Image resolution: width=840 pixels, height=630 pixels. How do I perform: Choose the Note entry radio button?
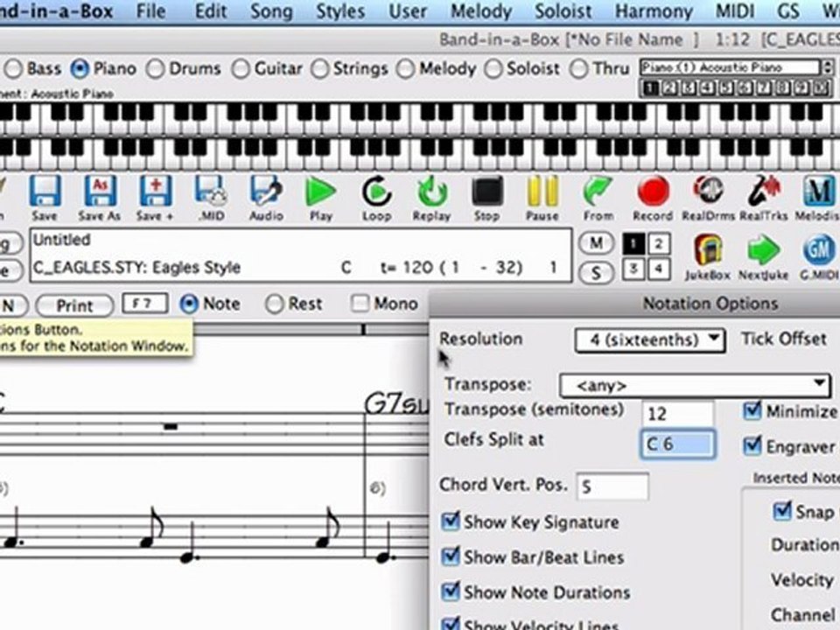[189, 304]
